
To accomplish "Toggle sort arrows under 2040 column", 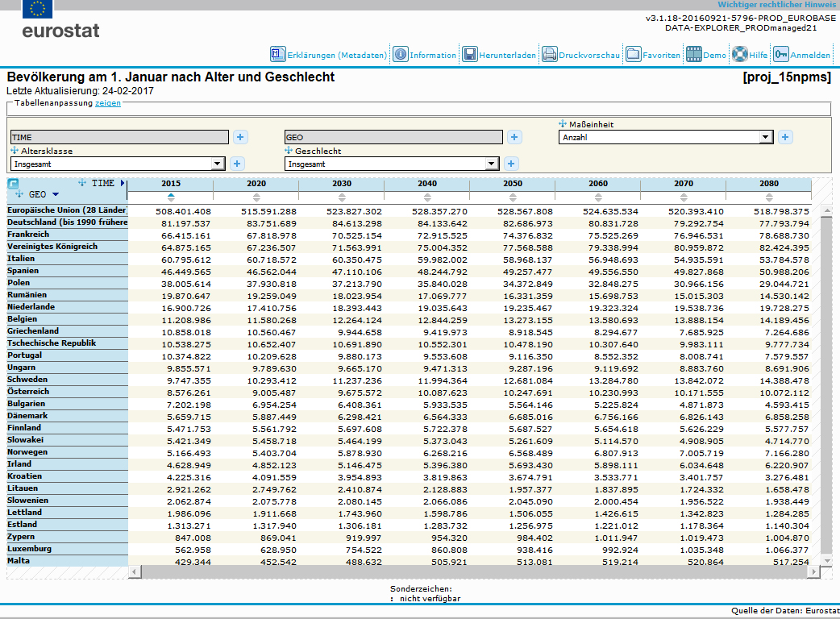I will 427,197.
